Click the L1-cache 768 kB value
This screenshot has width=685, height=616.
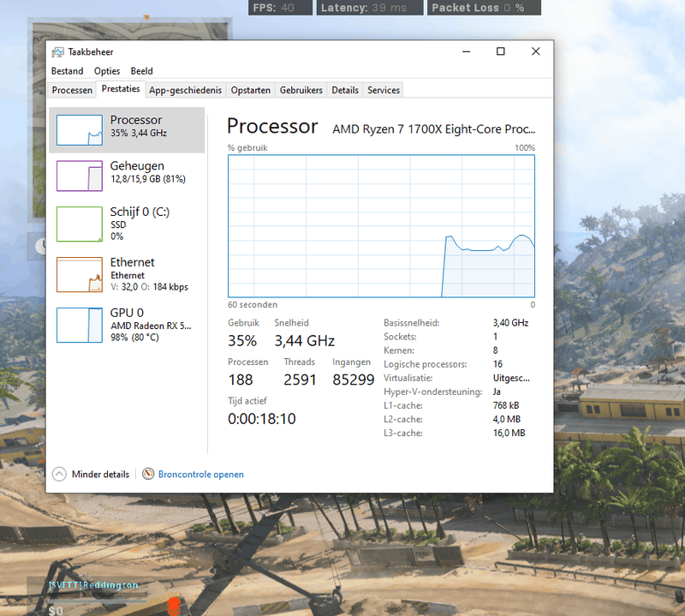tap(506, 406)
